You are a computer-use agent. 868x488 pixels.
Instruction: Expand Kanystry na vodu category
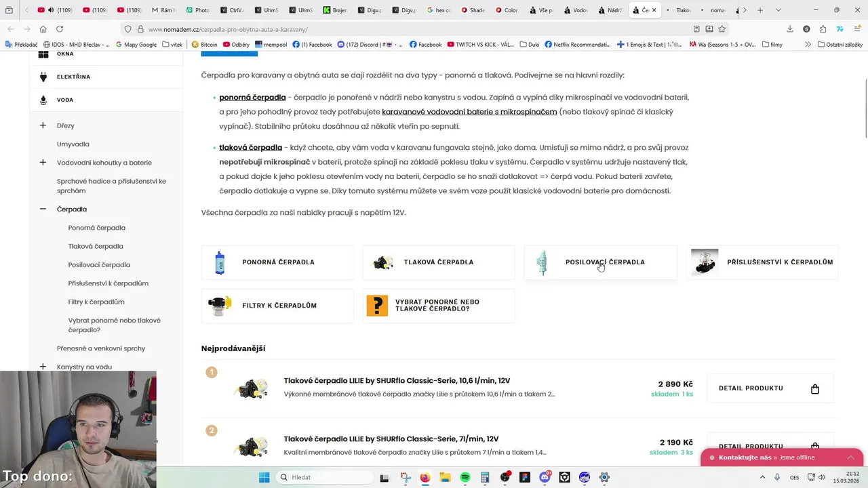tap(43, 367)
